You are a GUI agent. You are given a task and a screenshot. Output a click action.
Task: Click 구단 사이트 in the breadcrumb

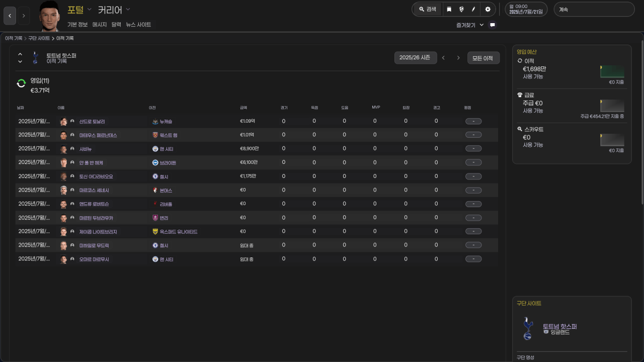coord(39,38)
